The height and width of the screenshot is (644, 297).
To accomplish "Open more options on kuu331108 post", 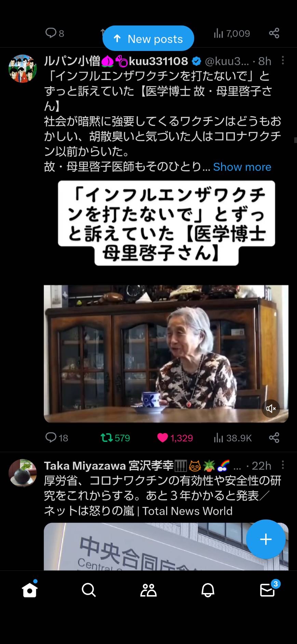I will point(283,61).
